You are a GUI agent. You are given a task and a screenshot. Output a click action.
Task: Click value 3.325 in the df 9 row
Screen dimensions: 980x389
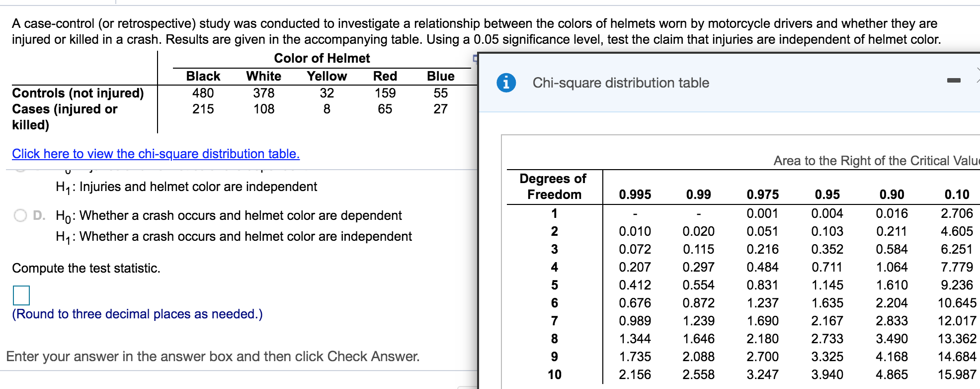(827, 357)
